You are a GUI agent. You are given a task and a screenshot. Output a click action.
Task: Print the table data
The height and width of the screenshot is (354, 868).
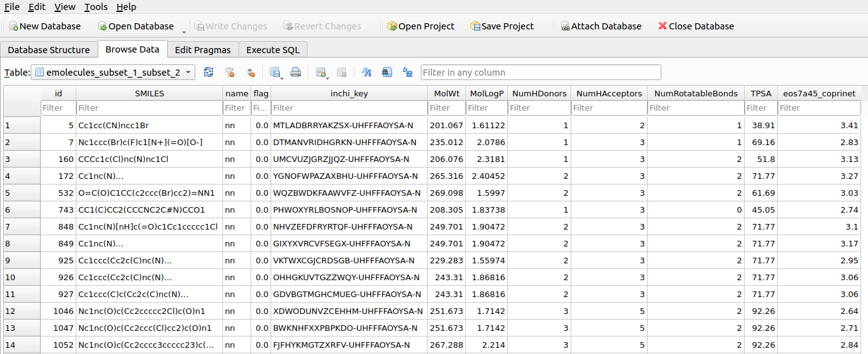tap(296, 73)
